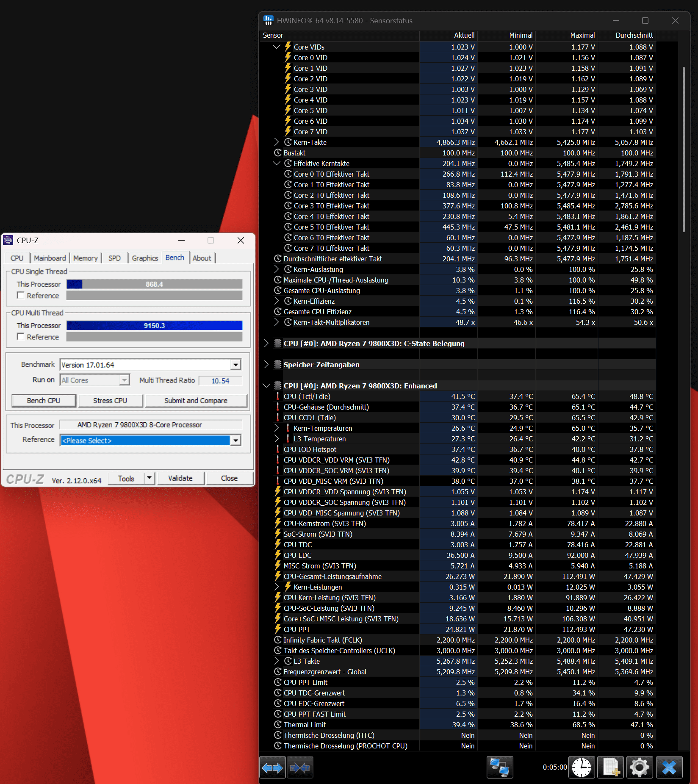Click the lightning icon beside CPU TDC
The width and height of the screenshot is (698, 784).
coord(278,544)
